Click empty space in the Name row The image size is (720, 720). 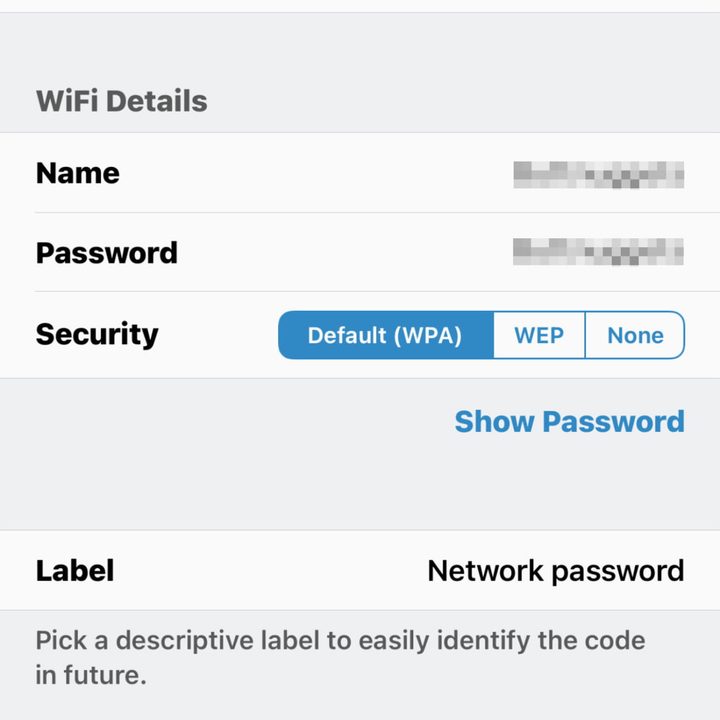pyautogui.click(x=320, y=173)
